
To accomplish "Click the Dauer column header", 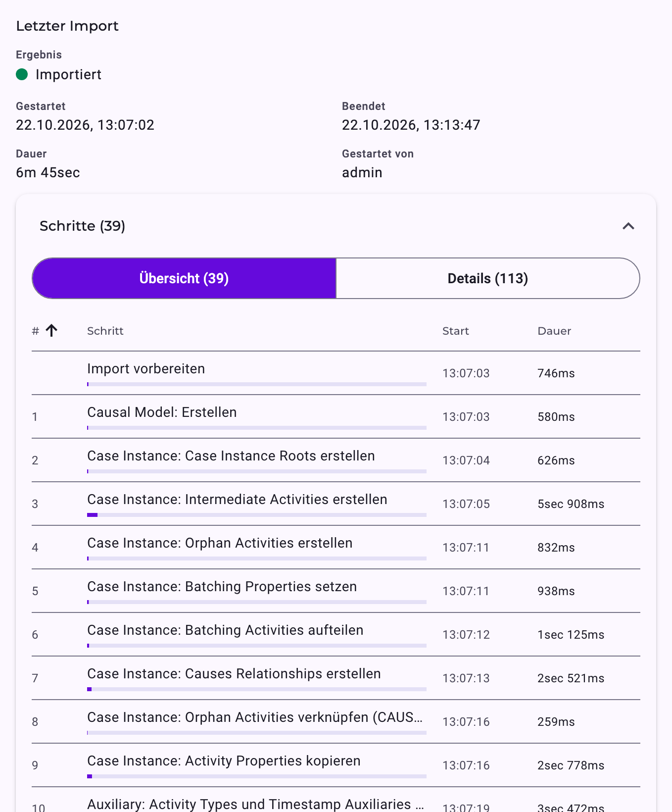I will pyautogui.click(x=554, y=331).
